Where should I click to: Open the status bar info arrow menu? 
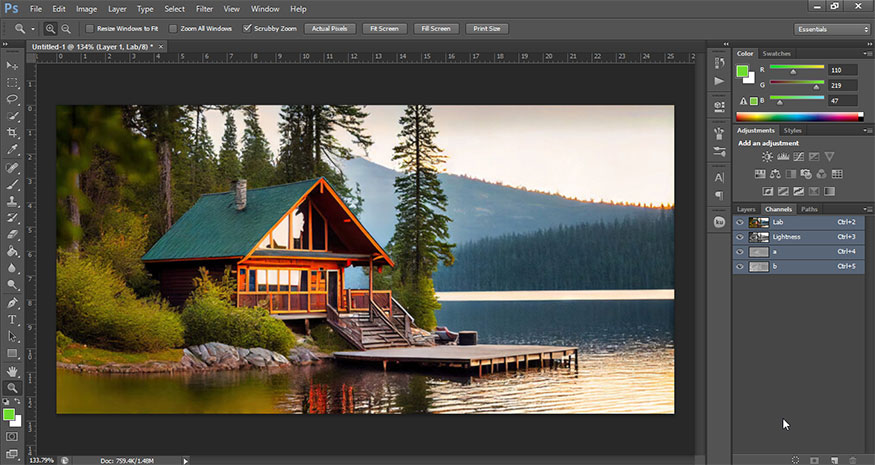tap(185, 461)
